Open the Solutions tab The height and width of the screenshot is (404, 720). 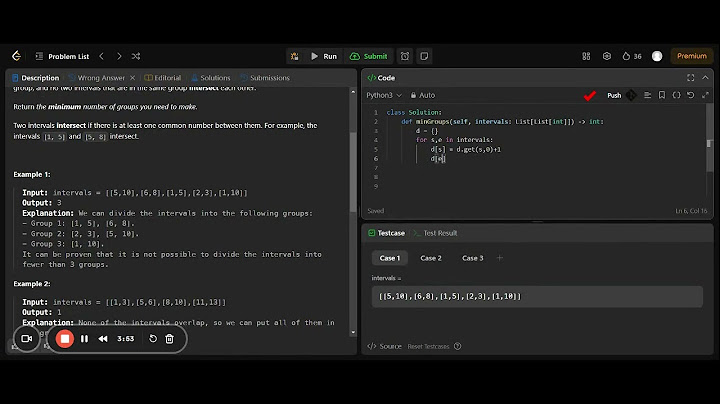click(x=211, y=78)
